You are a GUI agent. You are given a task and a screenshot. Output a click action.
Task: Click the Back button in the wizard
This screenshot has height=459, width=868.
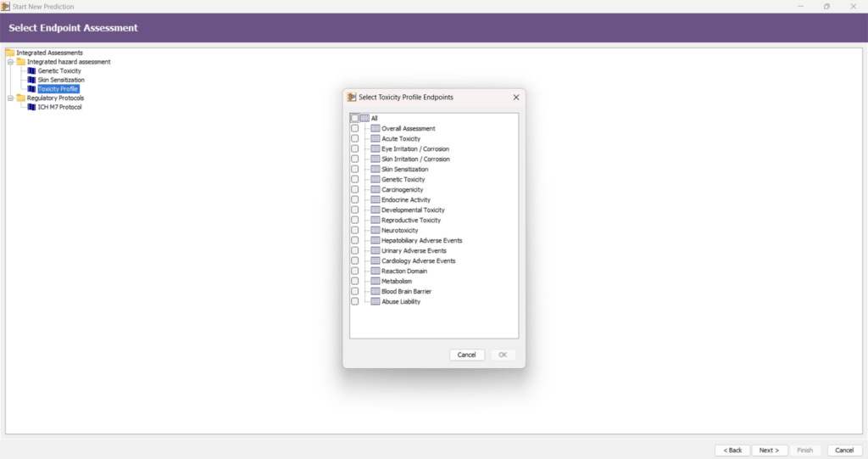(x=732, y=450)
